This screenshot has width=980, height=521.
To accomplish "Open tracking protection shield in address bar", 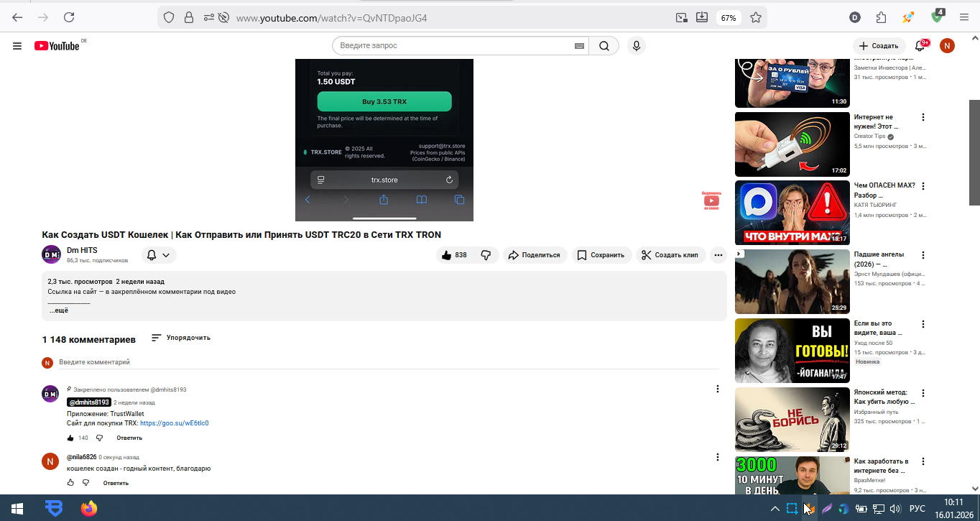I will click(x=169, y=17).
